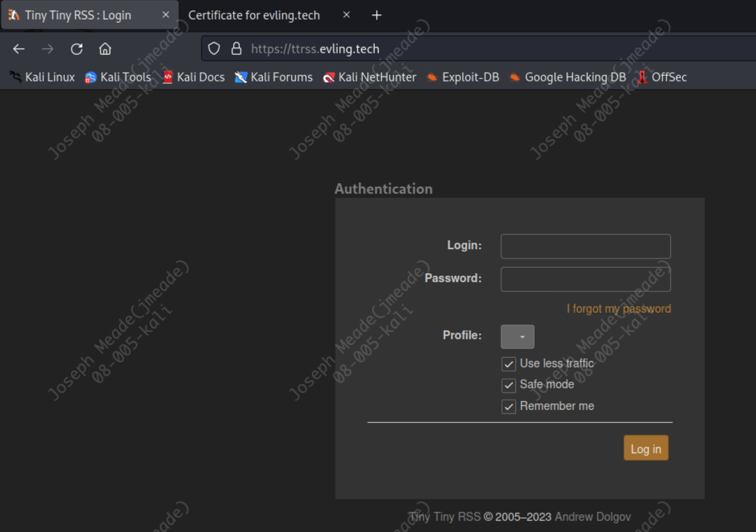The width and height of the screenshot is (756, 532).
Task: Open the Google Hacking DB bookmark
Action: click(568, 77)
